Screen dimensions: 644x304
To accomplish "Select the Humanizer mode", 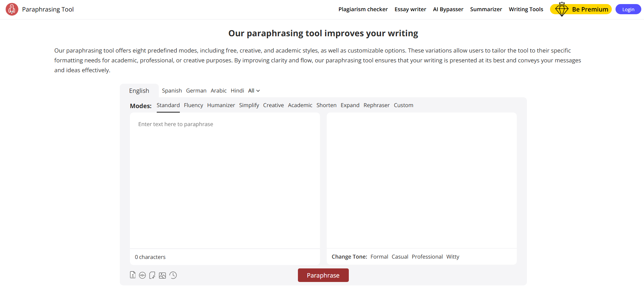I will (x=221, y=105).
